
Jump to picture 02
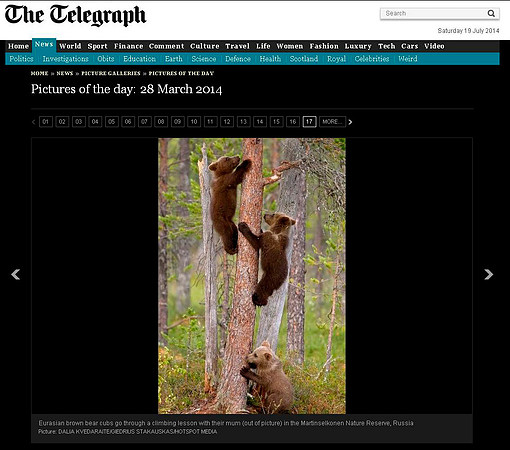point(62,122)
